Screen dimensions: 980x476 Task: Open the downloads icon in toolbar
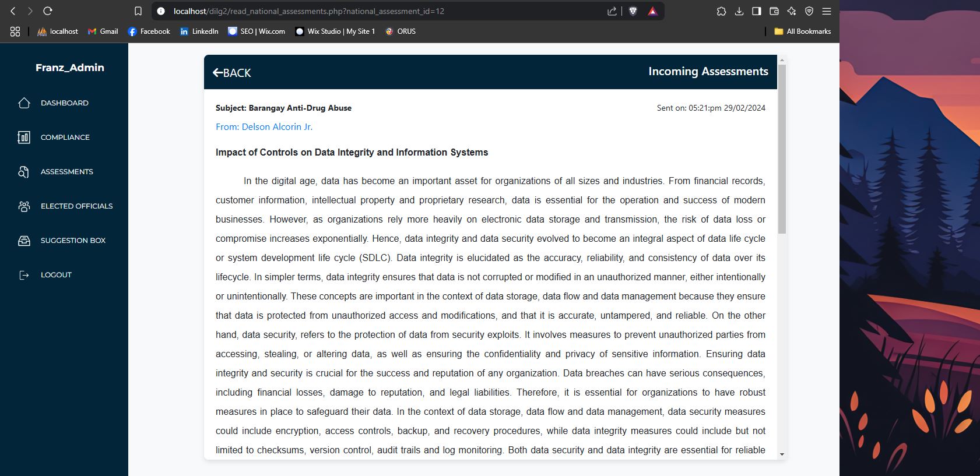coord(739,11)
